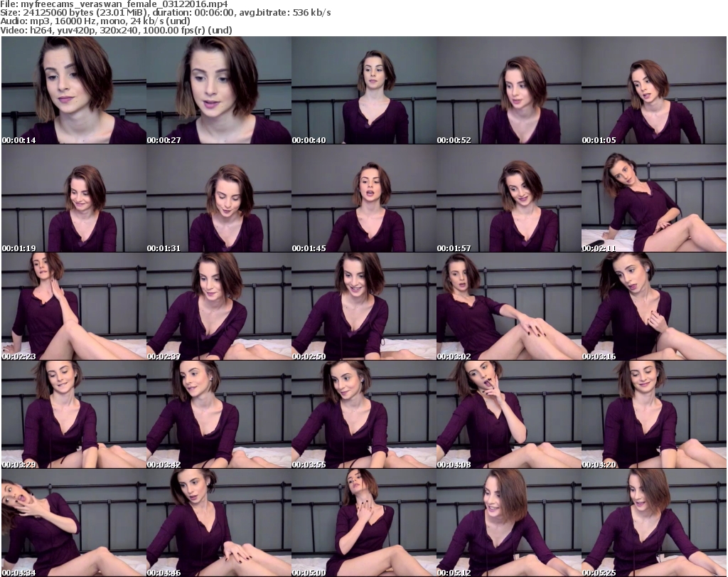The image size is (728, 577).
Task: Click the thumbnail timestamped 00:00:14
Action: click(73, 90)
